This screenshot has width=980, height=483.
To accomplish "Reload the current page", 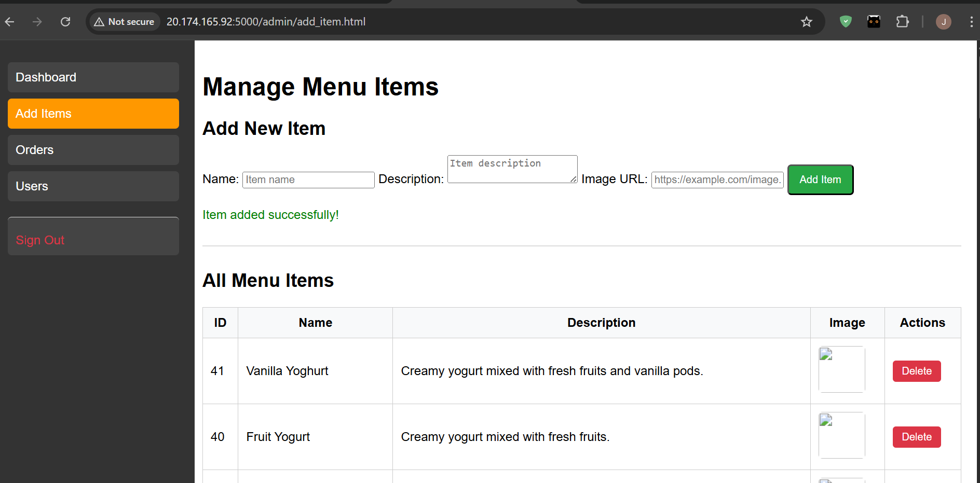I will (x=65, y=22).
